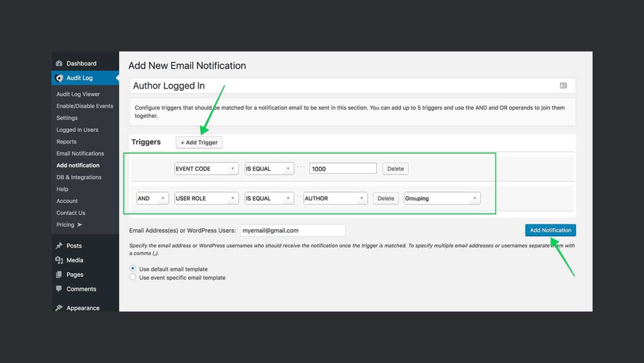Click the blue Add Notification button
This screenshot has width=644, height=363.
point(550,230)
